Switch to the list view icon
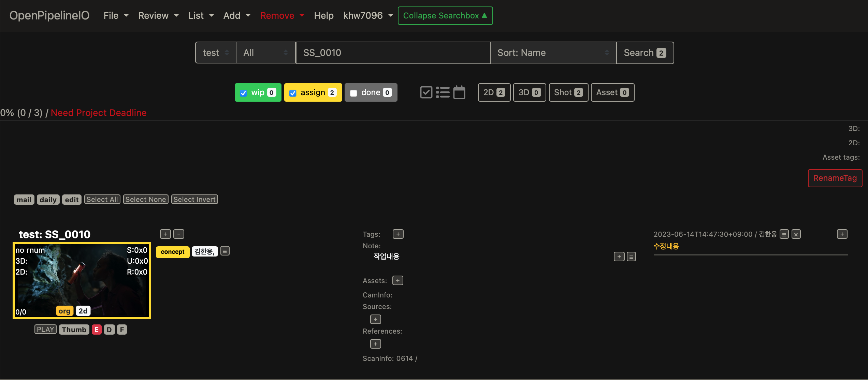868x380 pixels. click(x=443, y=92)
